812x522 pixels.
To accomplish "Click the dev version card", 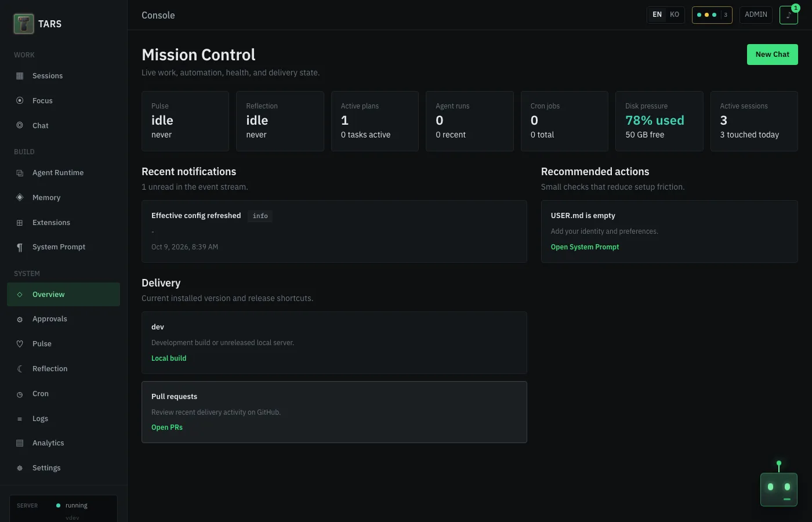I will click(x=334, y=343).
